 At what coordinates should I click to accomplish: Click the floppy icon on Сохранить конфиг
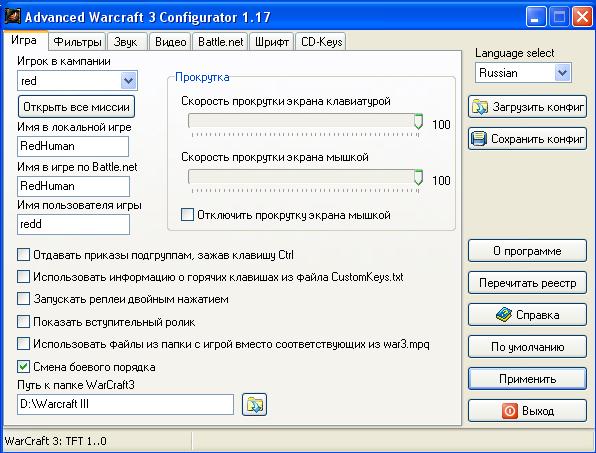click(479, 139)
